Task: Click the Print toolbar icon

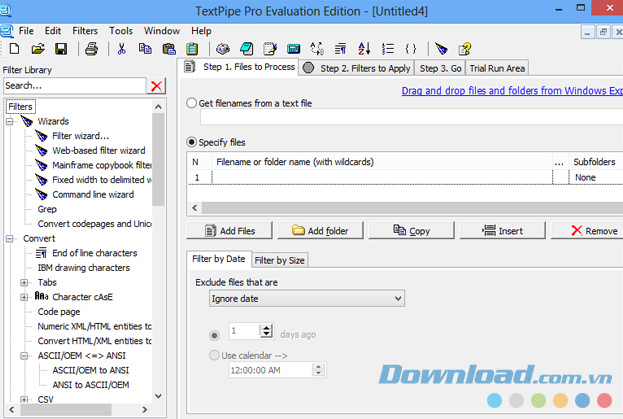Action: pyautogui.click(x=91, y=49)
